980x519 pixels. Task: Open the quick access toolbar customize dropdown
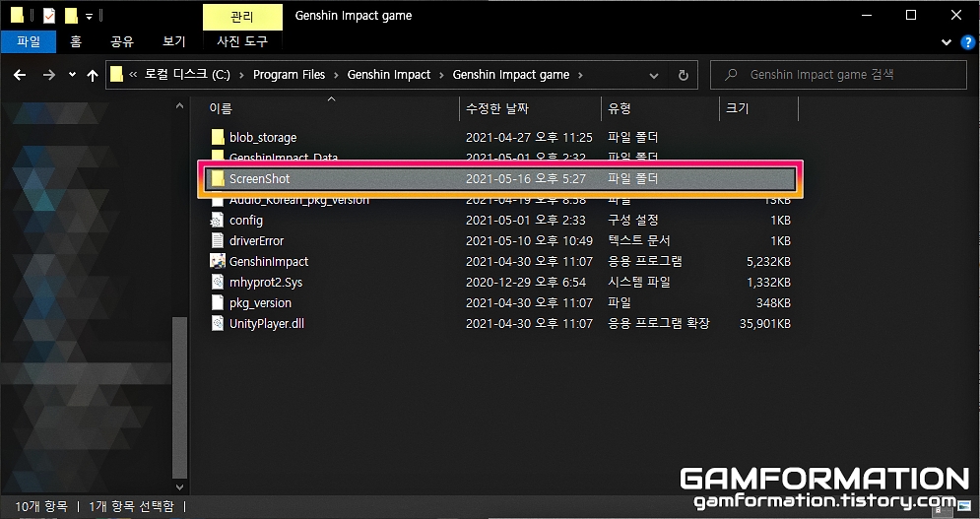90,17
